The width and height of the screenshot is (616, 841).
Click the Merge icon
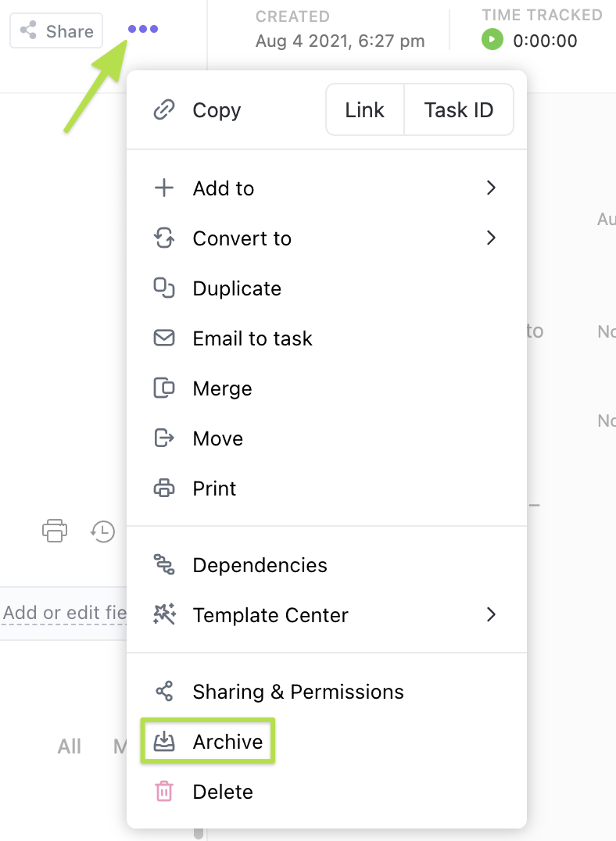click(164, 388)
